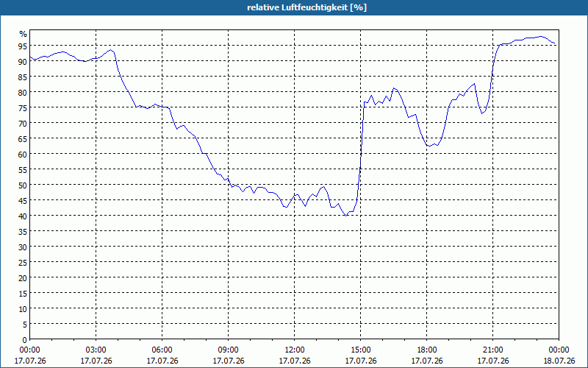Click the "%" unit label on the y-axis
588x368 pixels.
tap(24, 34)
